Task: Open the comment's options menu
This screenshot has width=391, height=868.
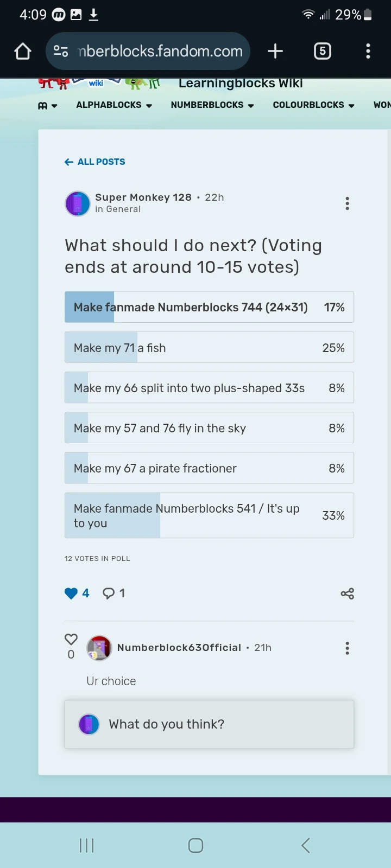Action: pyautogui.click(x=347, y=648)
